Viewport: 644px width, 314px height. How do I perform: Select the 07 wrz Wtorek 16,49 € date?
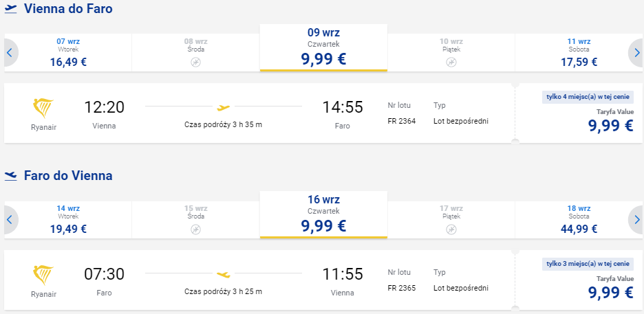tap(68, 52)
